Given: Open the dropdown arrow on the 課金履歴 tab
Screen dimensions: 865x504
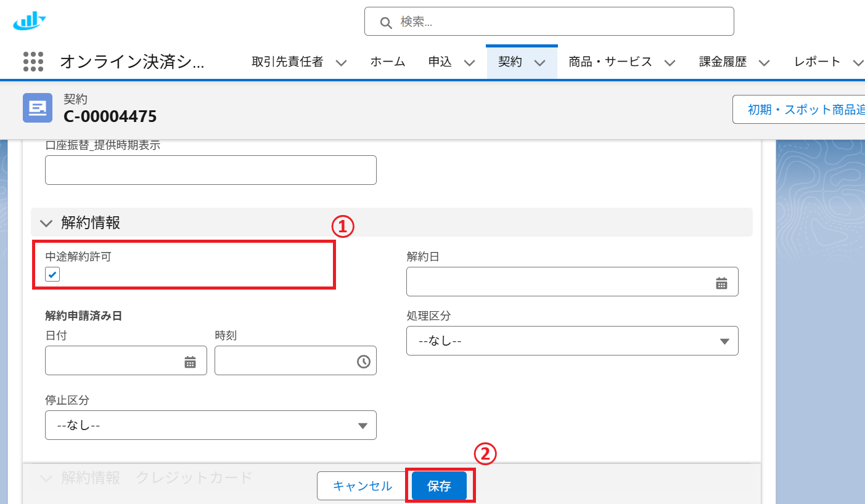Looking at the screenshot, I should [764, 62].
